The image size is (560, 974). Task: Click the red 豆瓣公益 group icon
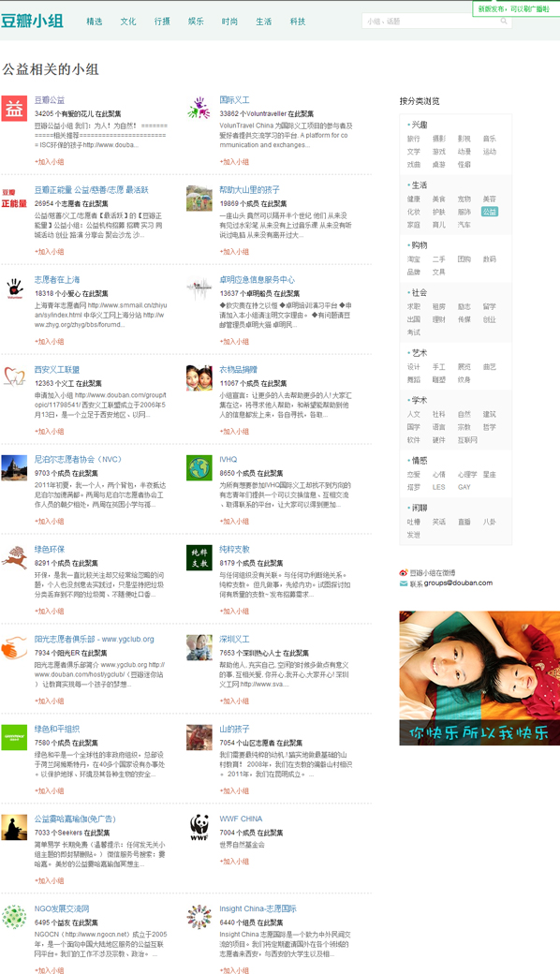pyautogui.click(x=14, y=109)
